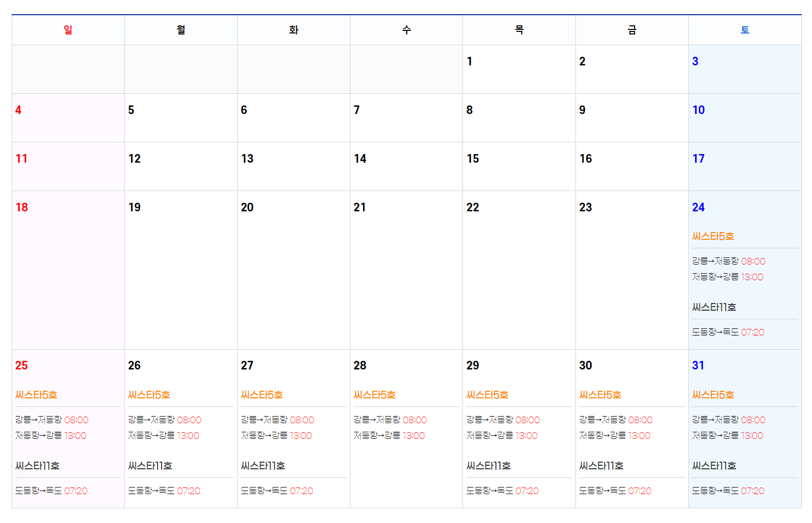Open 씨스타5호 on the 24th
Image resolution: width=812 pixels, height=523 pixels.
point(713,236)
